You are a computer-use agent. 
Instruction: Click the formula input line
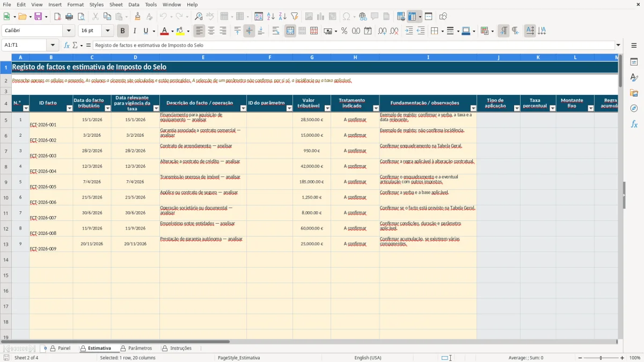354,45
